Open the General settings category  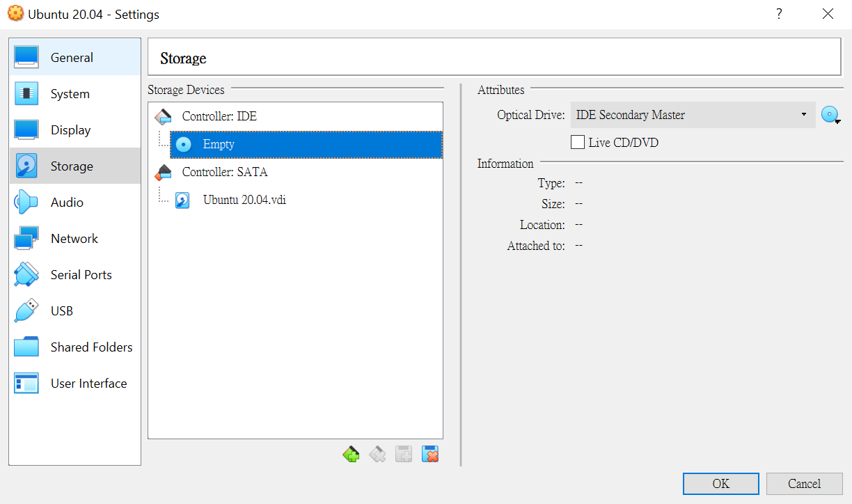74,58
